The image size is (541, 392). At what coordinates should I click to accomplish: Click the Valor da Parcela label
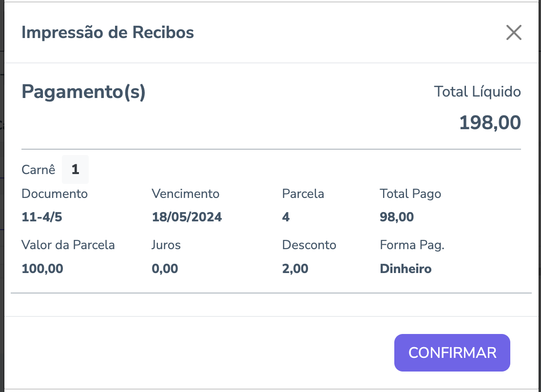(x=68, y=245)
